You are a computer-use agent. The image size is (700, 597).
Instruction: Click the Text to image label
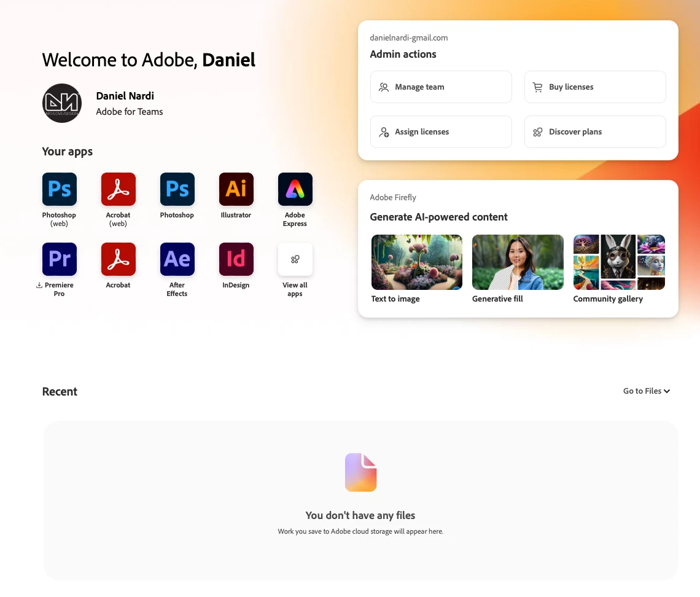[395, 298]
